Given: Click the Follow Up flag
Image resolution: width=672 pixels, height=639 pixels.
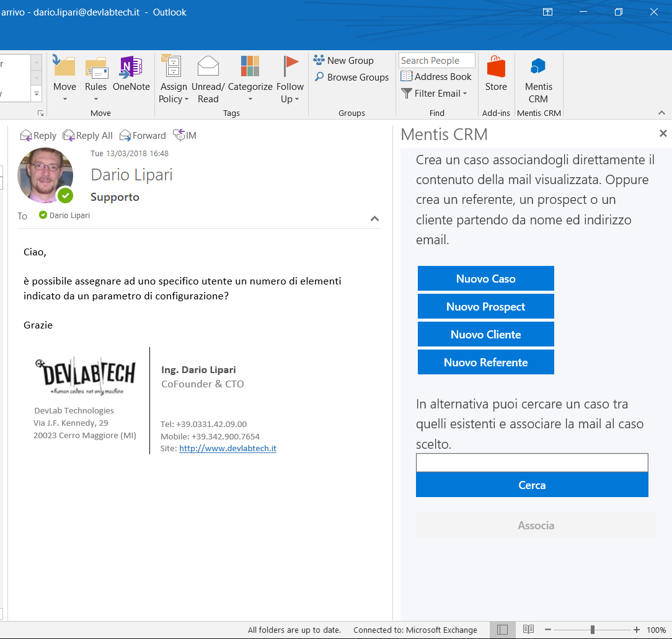Looking at the screenshot, I should pyautogui.click(x=290, y=79).
